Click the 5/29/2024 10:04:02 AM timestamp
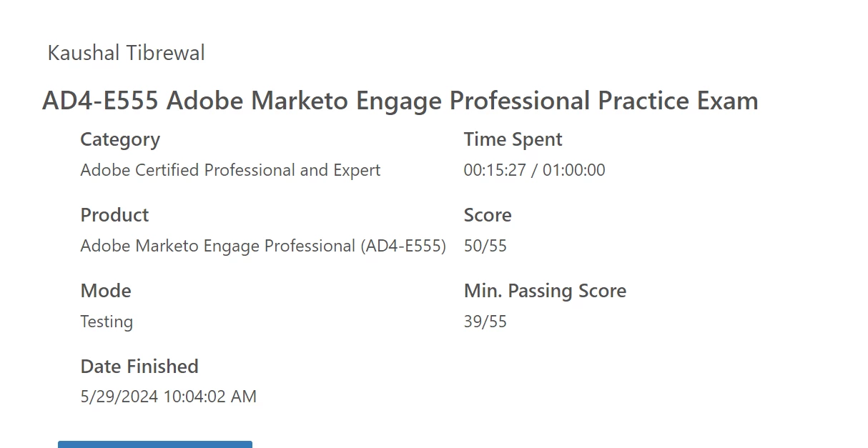 (x=168, y=397)
